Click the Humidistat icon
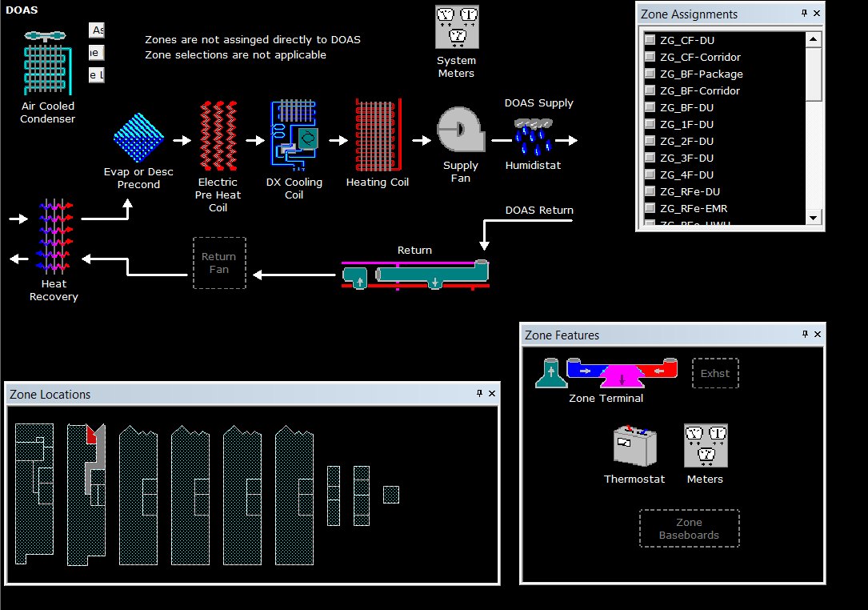 point(533,137)
